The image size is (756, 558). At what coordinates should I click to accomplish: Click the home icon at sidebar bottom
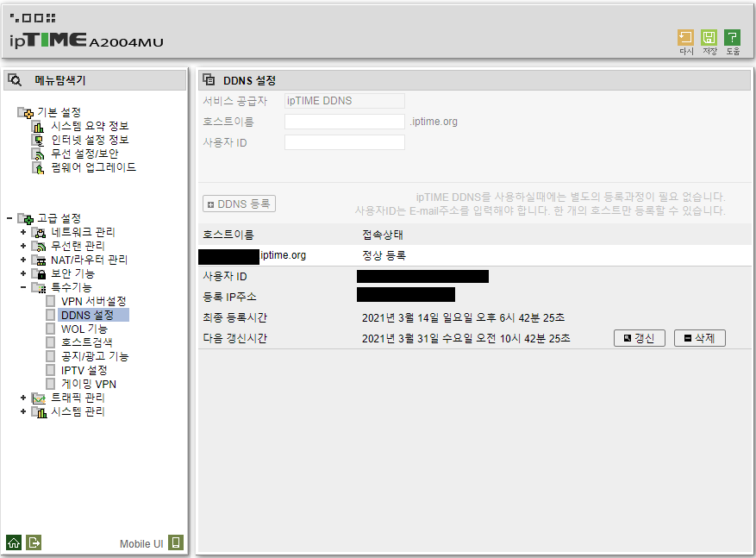coord(14,542)
